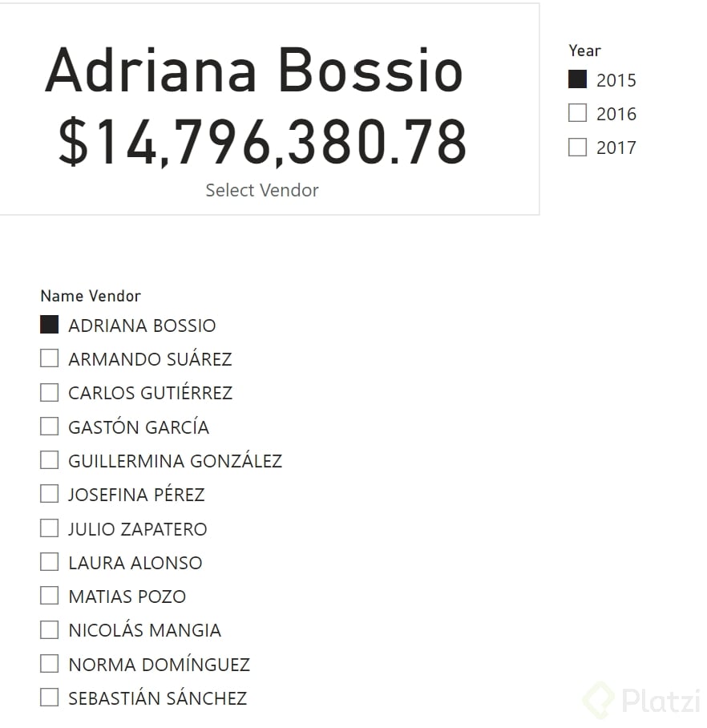Pick NORMA DOMÍNGUEZ from the vendor list
707x728 pixels.
pos(50,664)
